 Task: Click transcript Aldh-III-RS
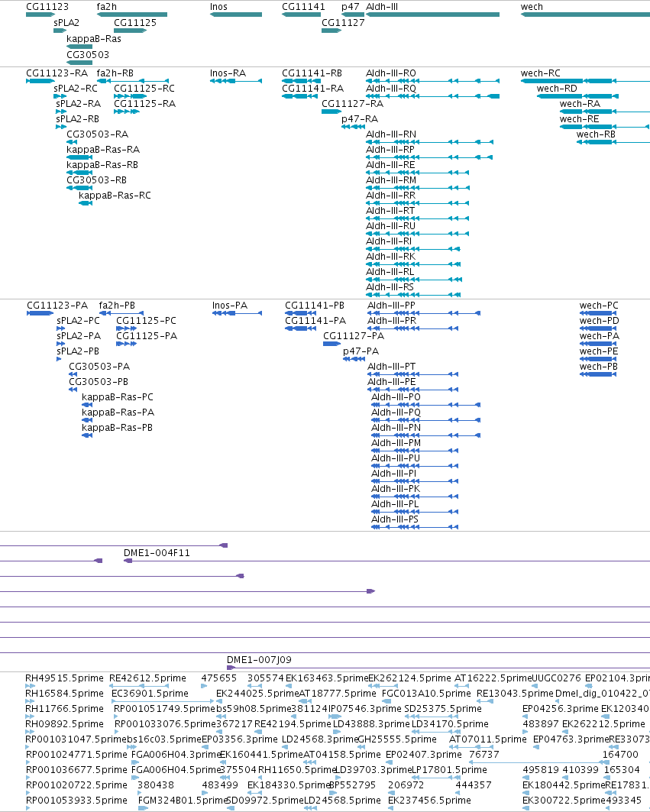click(413, 295)
